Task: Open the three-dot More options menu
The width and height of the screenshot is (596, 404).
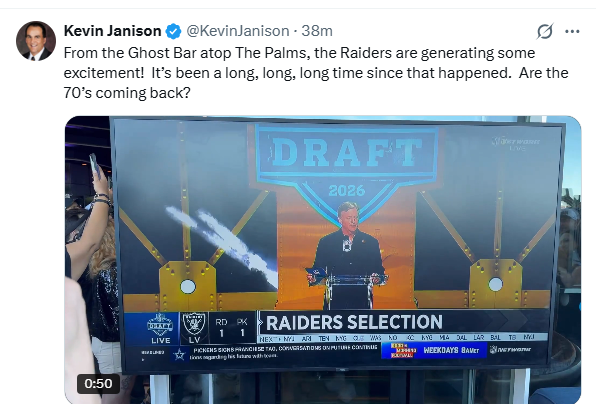Action: pyautogui.click(x=572, y=32)
